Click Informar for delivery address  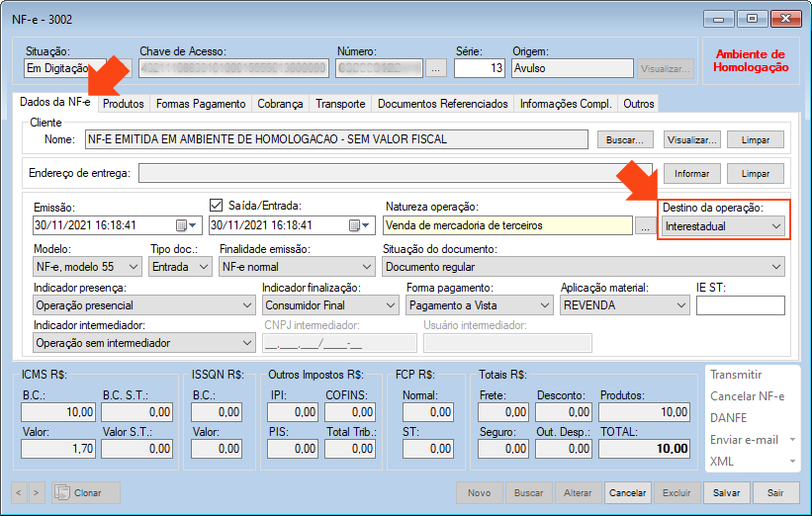click(x=691, y=174)
